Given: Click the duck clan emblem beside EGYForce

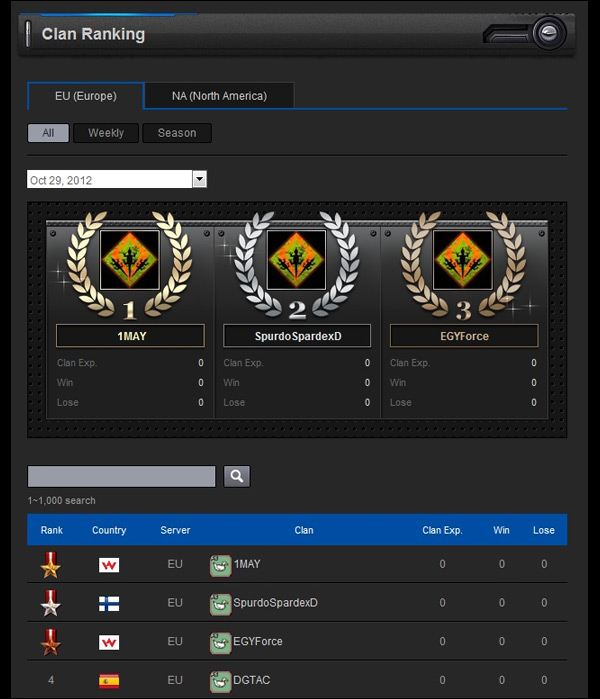Looking at the screenshot, I should click(x=220, y=643).
